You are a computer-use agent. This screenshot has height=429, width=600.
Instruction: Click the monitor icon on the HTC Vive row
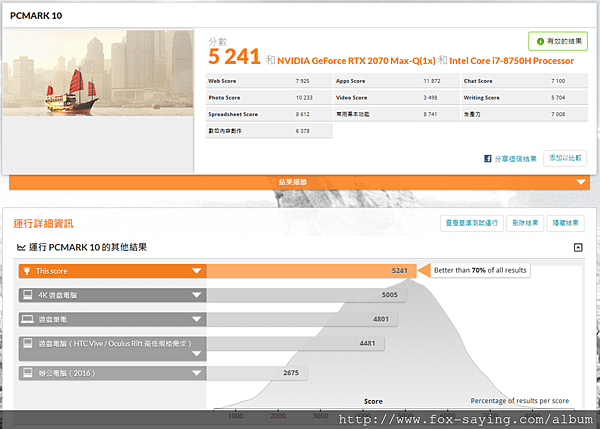click(x=28, y=343)
